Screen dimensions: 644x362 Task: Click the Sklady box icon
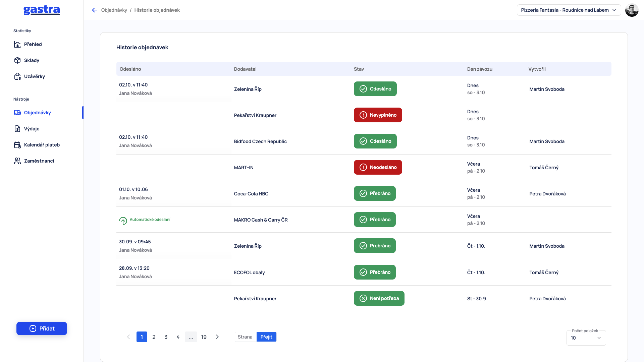click(x=17, y=60)
